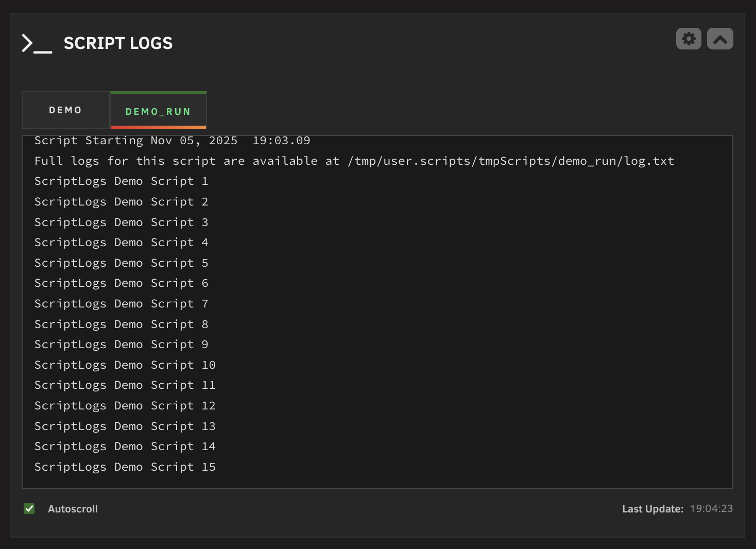Click log line 'ScriptLogs Demo Script 11'
Image resolution: width=756 pixels, height=549 pixels.
click(x=125, y=385)
